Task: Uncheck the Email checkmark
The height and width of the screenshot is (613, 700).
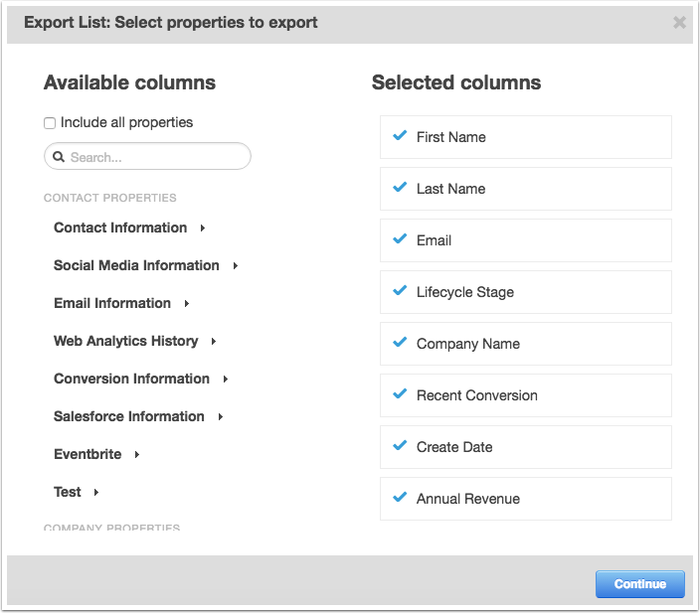Action: 400,238
